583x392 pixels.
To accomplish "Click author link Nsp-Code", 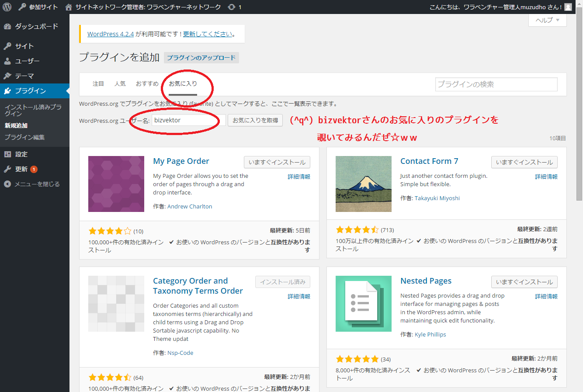I will click(x=180, y=353).
